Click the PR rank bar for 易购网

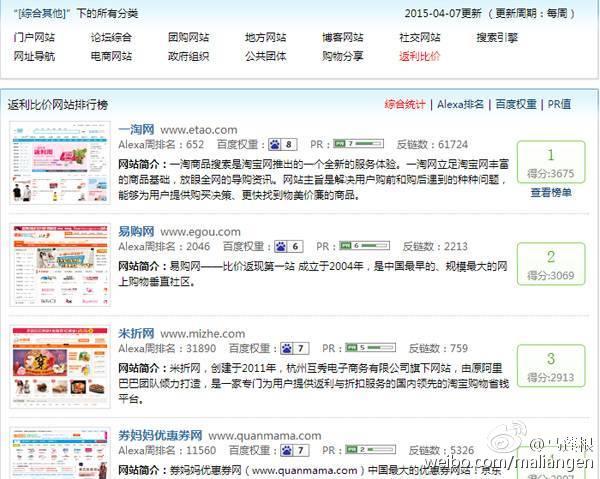tap(365, 246)
